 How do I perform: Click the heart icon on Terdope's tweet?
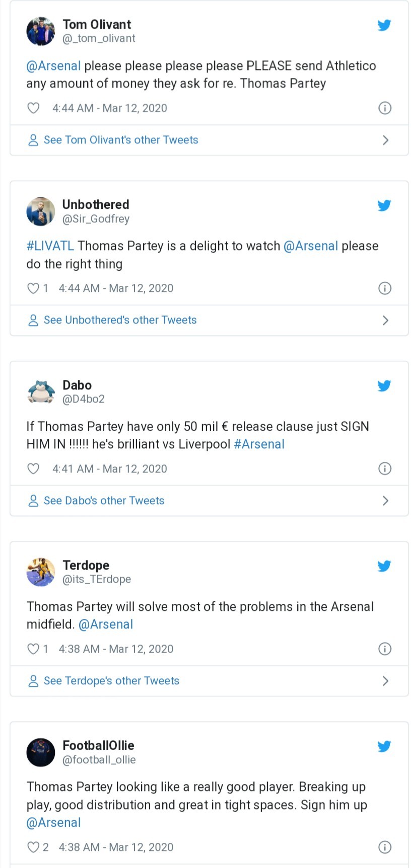33,649
